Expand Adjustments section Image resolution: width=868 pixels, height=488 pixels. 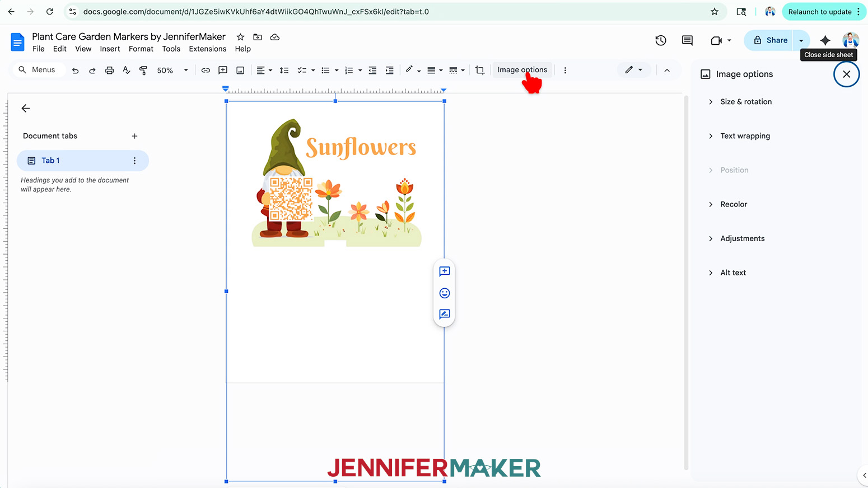click(736, 238)
